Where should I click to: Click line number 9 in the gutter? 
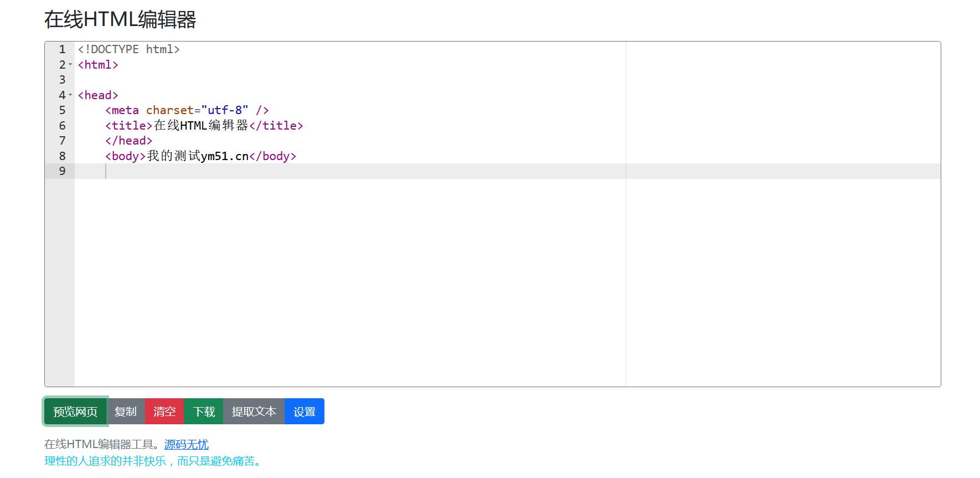62,171
